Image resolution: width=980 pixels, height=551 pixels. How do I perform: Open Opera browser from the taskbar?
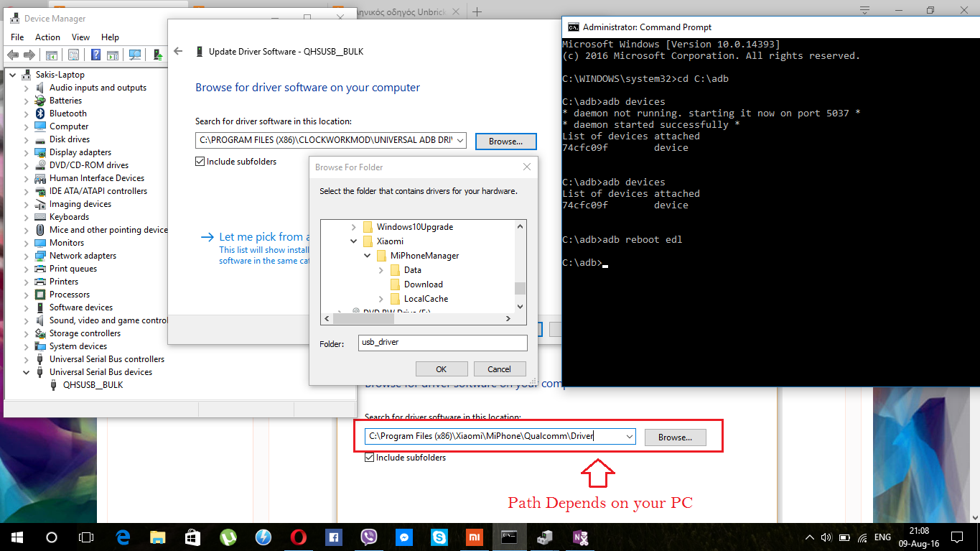click(x=299, y=537)
